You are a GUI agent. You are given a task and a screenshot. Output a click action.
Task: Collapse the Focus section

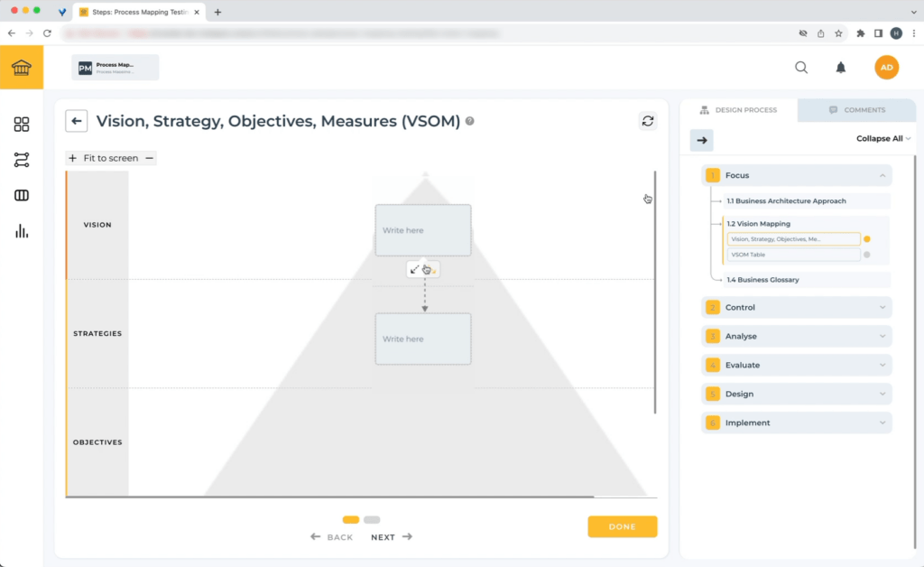pos(882,175)
